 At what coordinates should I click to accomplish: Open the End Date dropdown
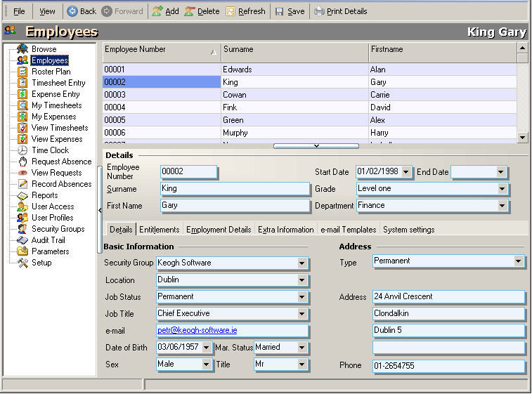[501, 172]
